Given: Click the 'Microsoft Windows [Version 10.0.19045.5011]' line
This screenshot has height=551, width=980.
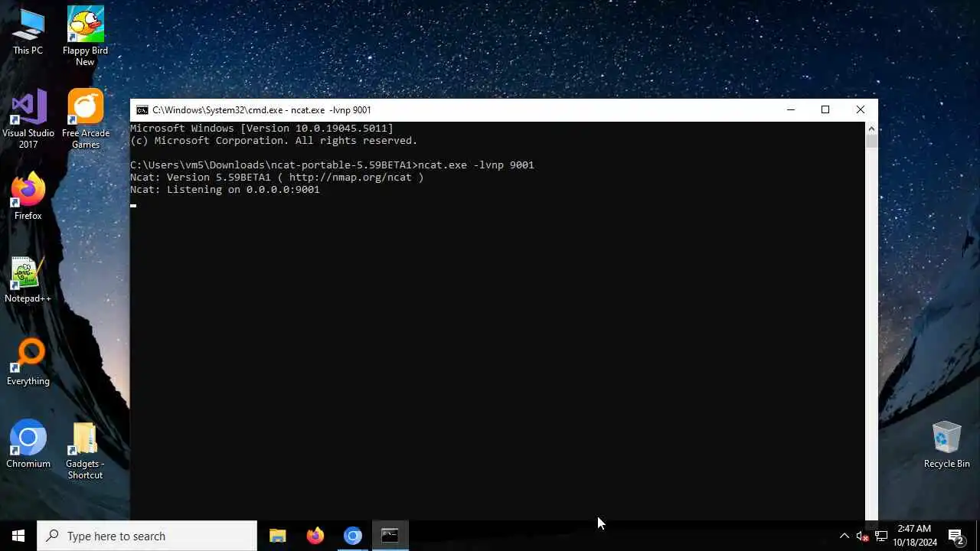Looking at the screenshot, I should [x=262, y=129].
